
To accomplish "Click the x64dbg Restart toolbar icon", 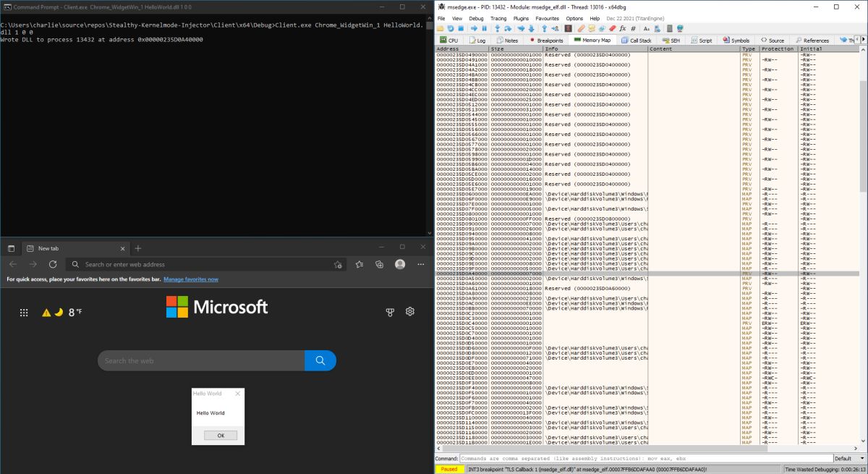I will pos(451,28).
